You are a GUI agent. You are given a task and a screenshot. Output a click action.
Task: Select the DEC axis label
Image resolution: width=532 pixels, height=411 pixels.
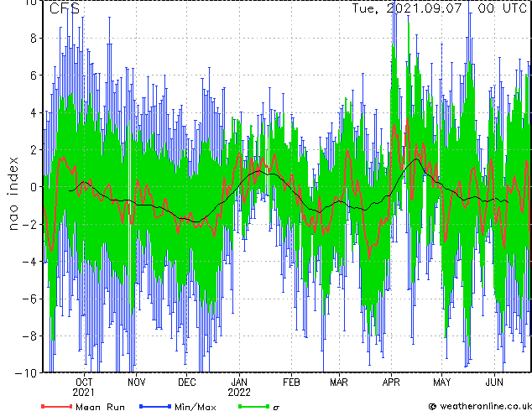coord(187,382)
